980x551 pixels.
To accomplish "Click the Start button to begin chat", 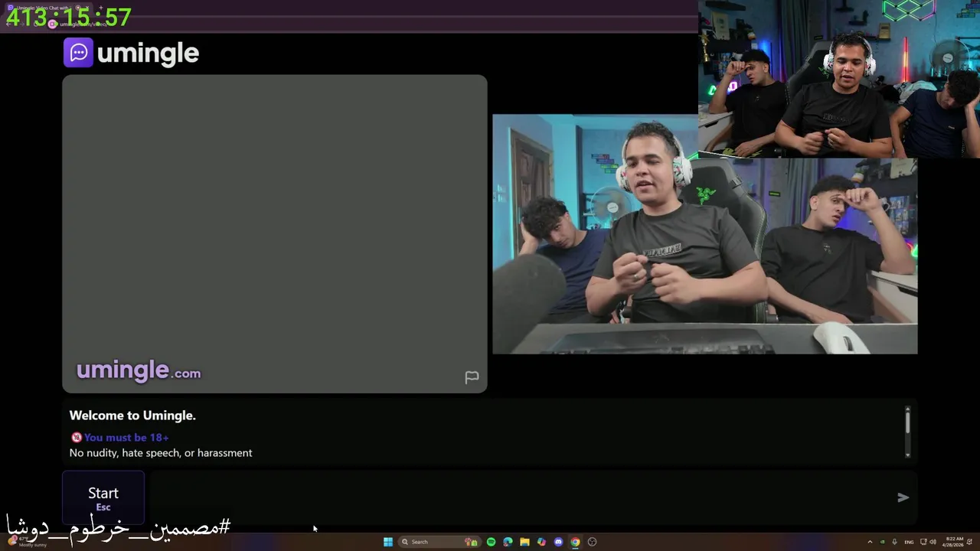I will (103, 498).
